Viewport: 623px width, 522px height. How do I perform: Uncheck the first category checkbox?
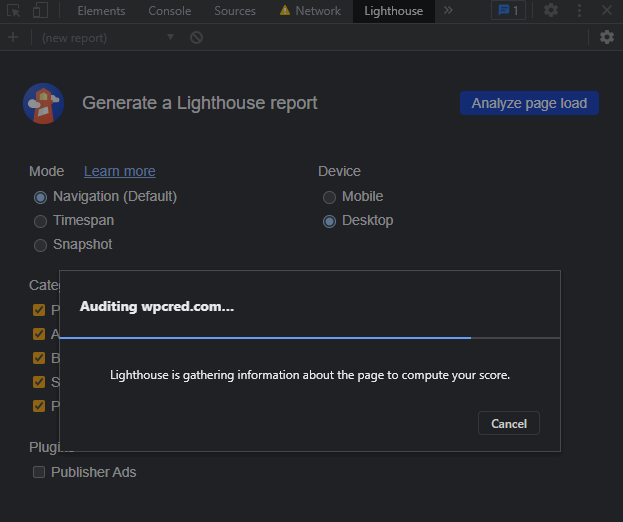pos(39,310)
